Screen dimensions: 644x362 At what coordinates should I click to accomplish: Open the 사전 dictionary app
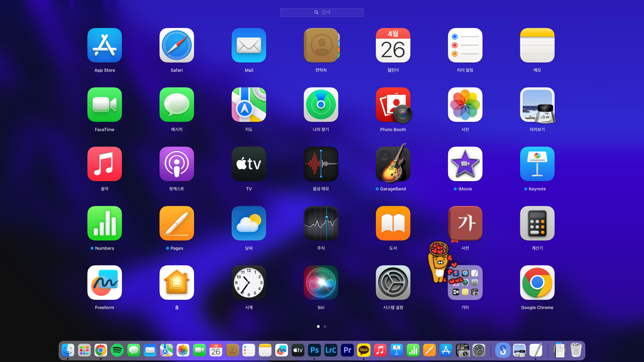click(x=465, y=223)
